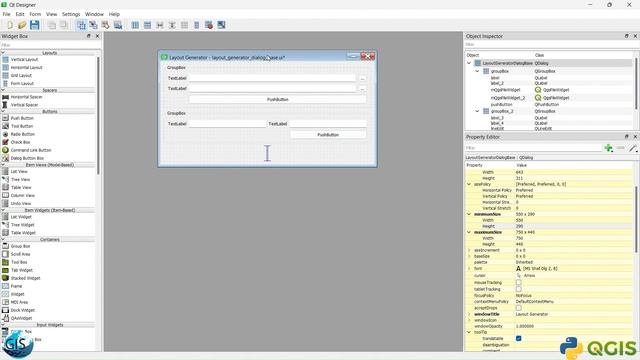The width and height of the screenshot is (640, 360).
Task: Add dynamic property with green plus
Action: pyautogui.click(x=609, y=148)
